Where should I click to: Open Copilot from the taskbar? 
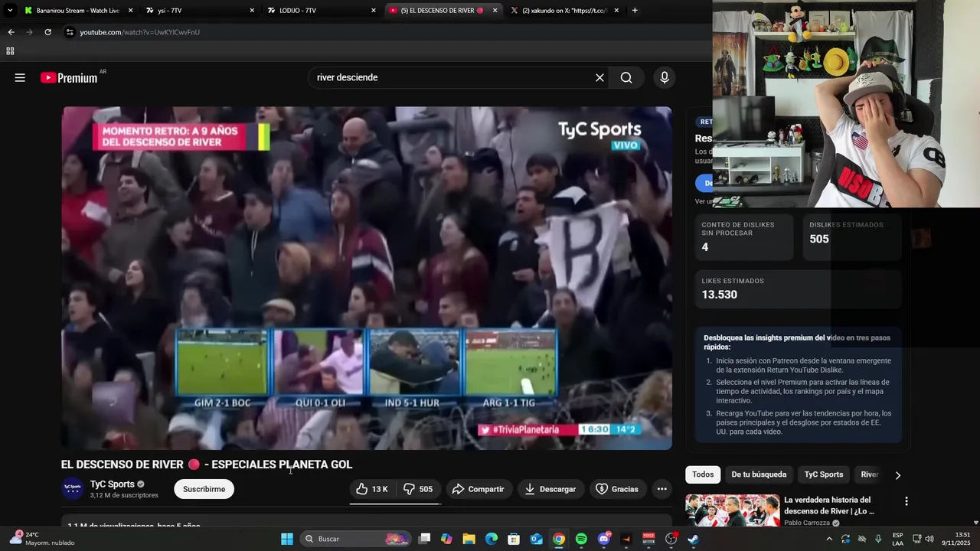[x=446, y=539]
